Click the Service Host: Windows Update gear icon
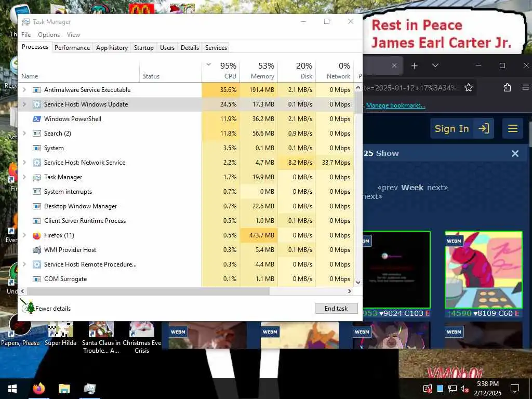532x399 pixels. pyautogui.click(x=37, y=104)
